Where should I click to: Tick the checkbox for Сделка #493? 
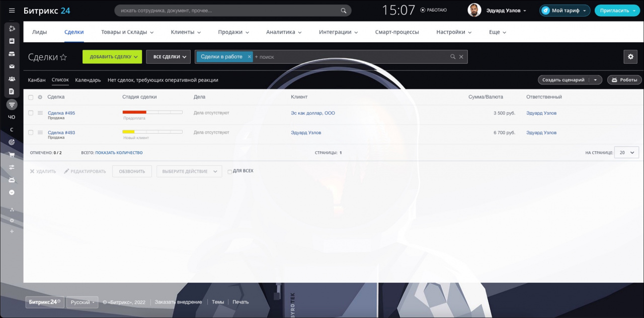[x=31, y=133]
